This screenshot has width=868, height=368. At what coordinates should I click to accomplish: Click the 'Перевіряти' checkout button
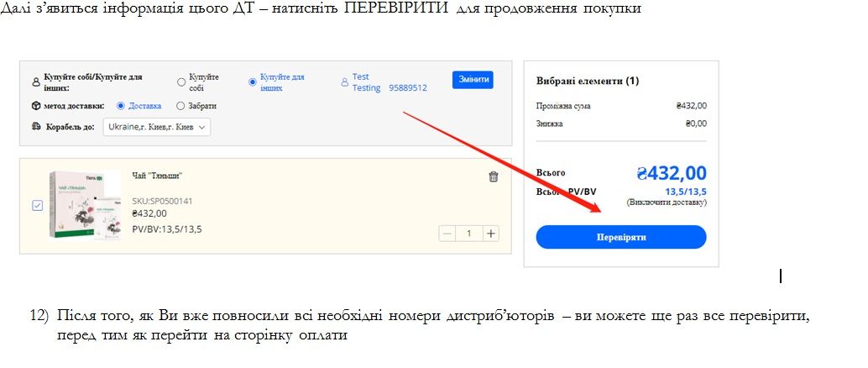tap(621, 238)
